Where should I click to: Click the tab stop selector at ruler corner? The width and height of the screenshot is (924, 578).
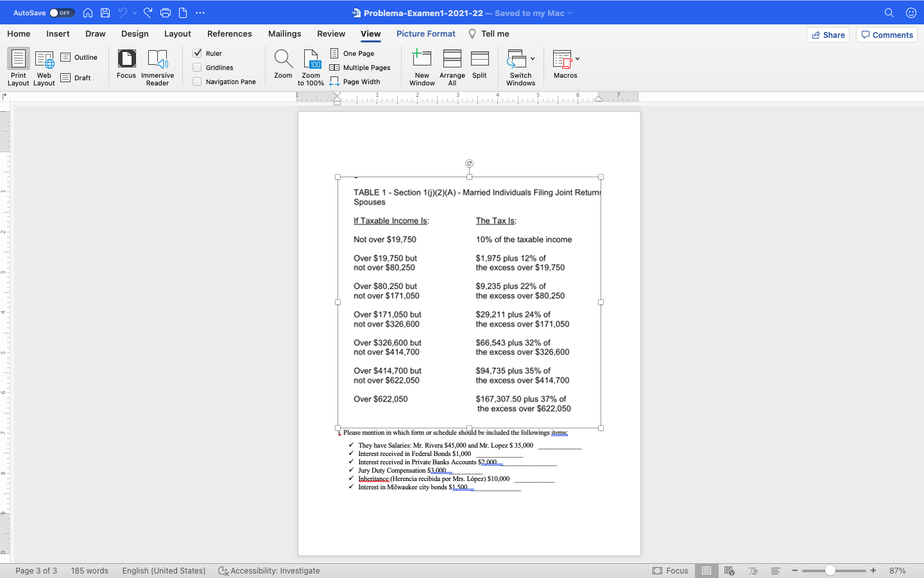4,96
